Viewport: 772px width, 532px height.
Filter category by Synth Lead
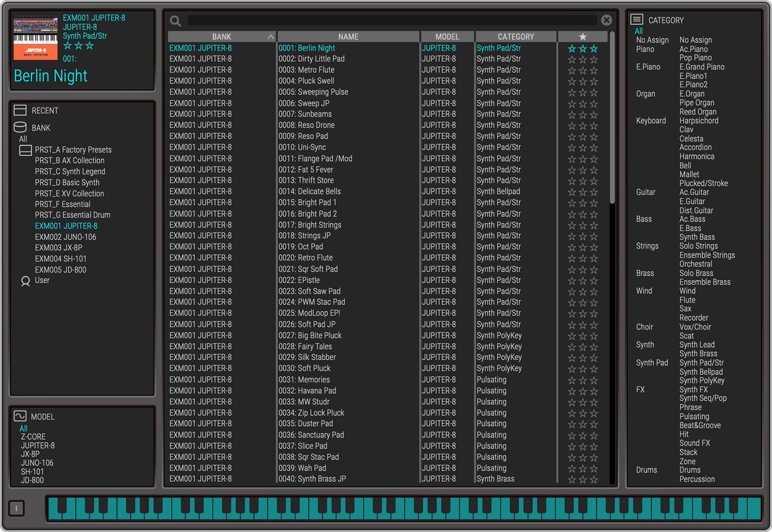click(x=697, y=345)
